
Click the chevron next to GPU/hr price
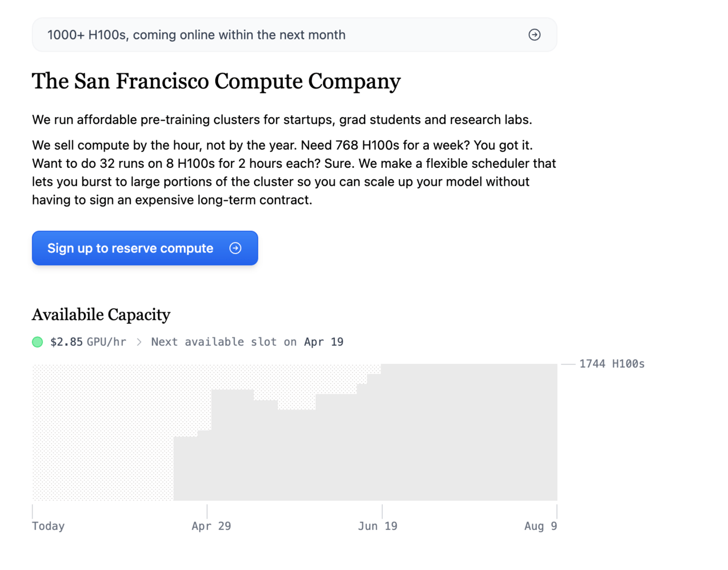pos(139,342)
